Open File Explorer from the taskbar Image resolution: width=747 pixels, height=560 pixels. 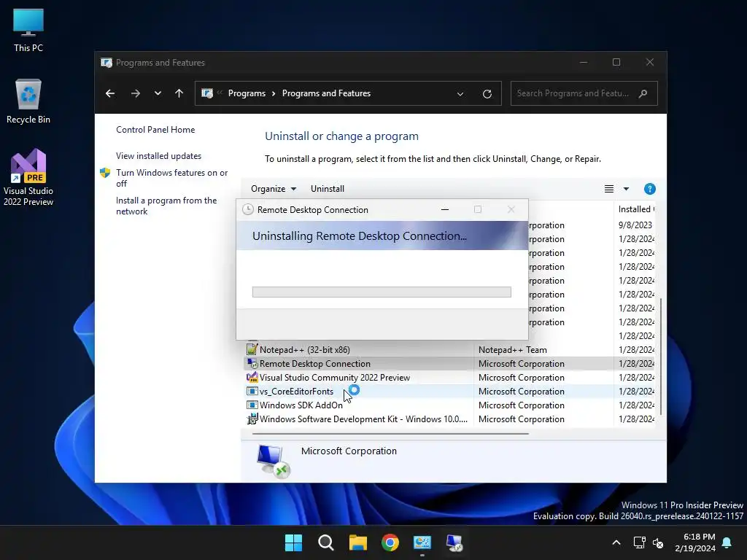click(357, 542)
